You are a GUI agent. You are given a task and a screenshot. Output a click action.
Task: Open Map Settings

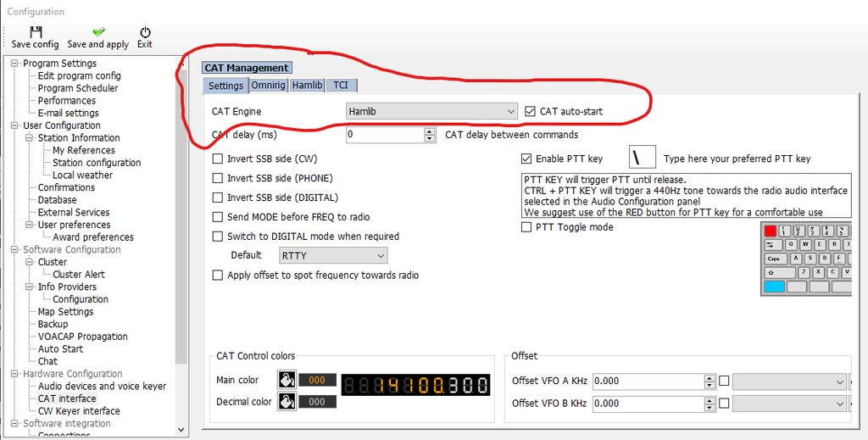click(x=65, y=312)
